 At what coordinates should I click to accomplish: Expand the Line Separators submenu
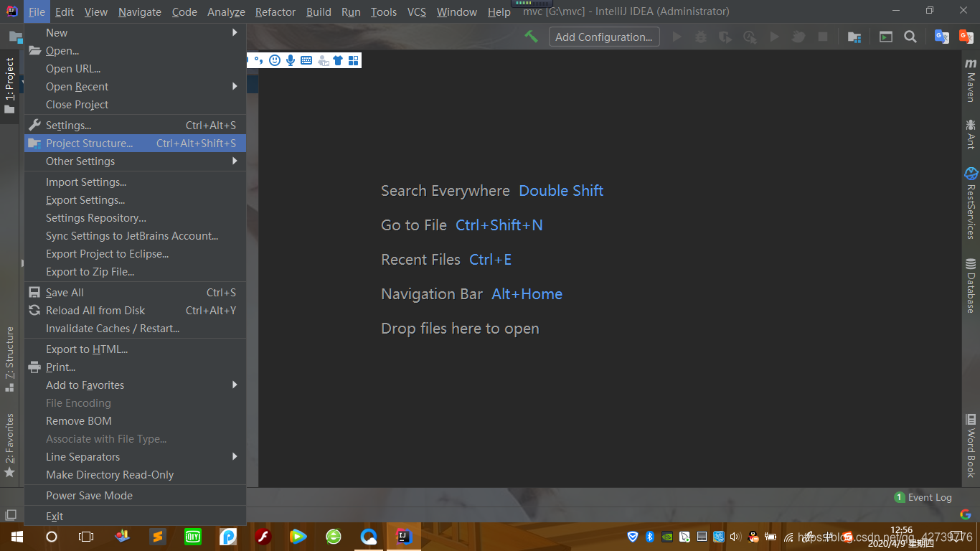pyautogui.click(x=135, y=456)
